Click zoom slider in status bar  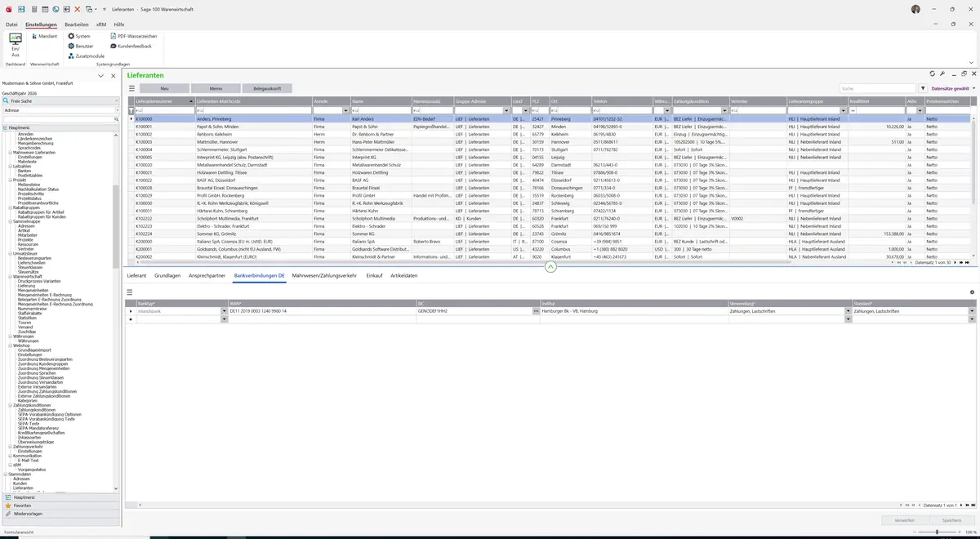(936, 532)
